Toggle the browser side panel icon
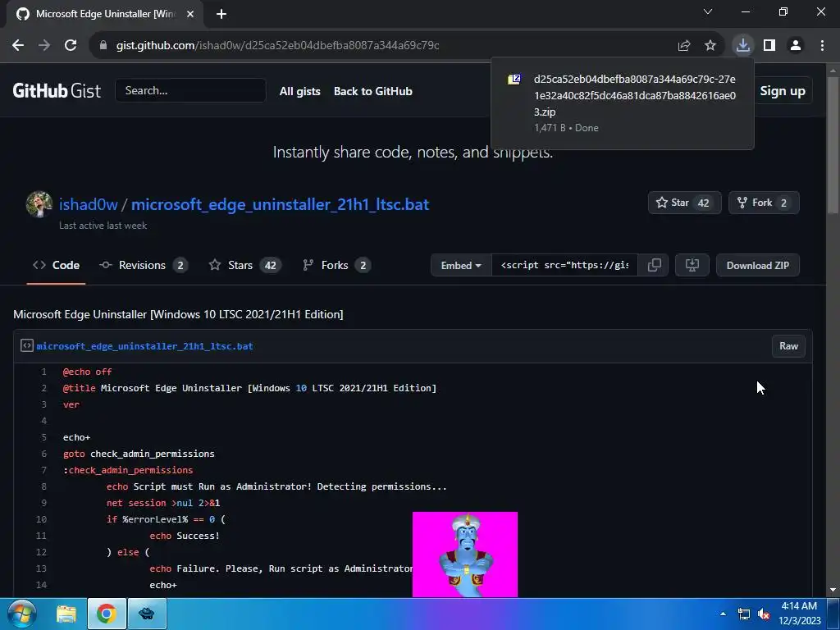840x630 pixels. pos(769,46)
